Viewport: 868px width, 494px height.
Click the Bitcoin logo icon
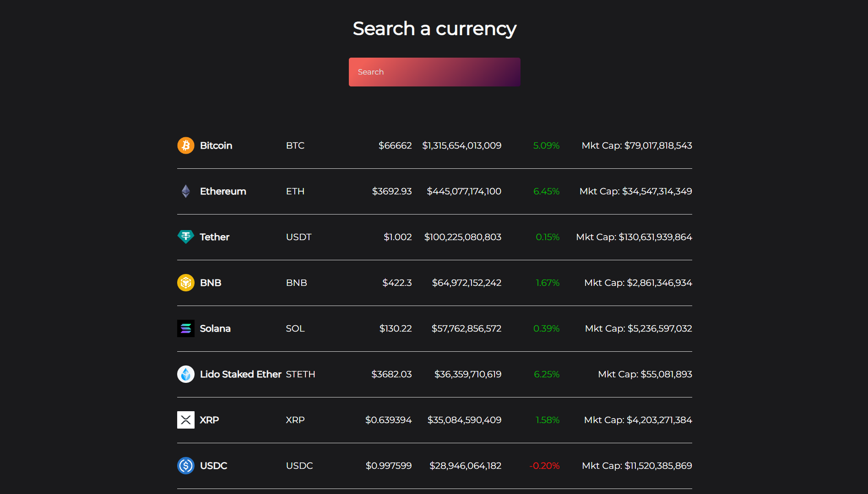(x=186, y=145)
